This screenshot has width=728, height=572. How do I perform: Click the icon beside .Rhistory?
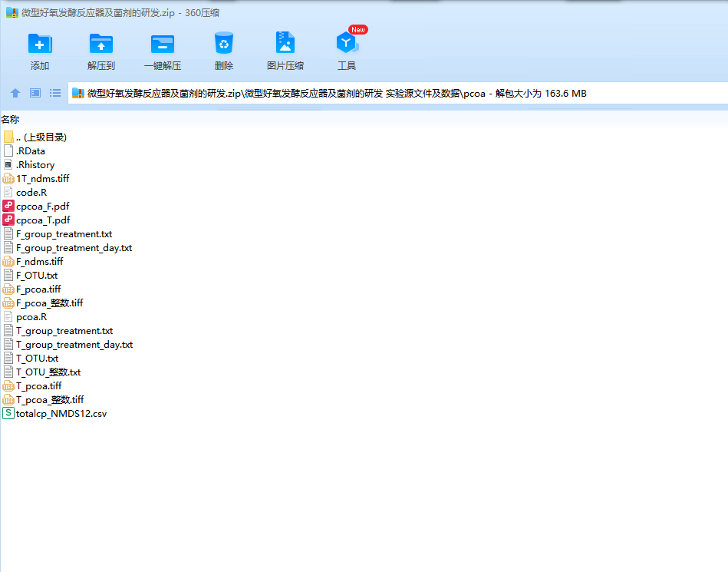8,165
